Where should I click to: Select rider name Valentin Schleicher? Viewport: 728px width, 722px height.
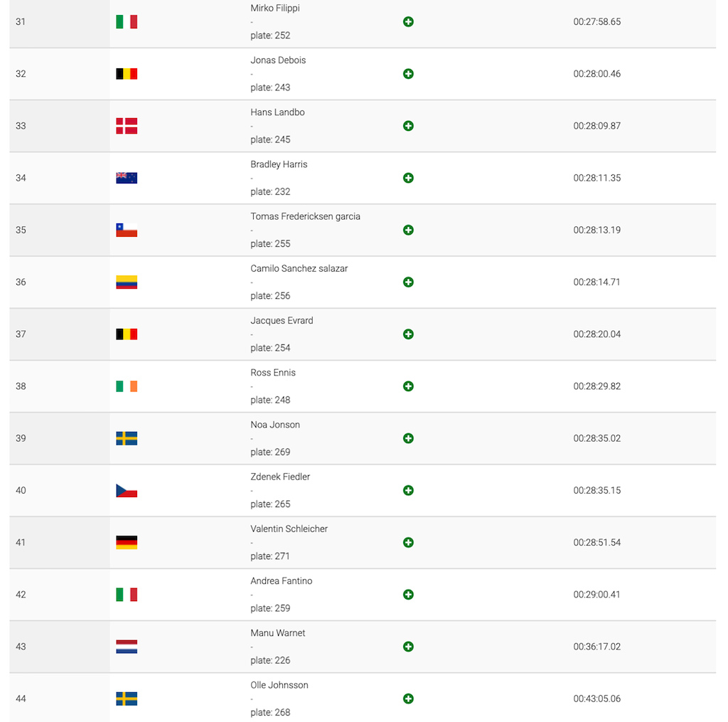point(289,529)
